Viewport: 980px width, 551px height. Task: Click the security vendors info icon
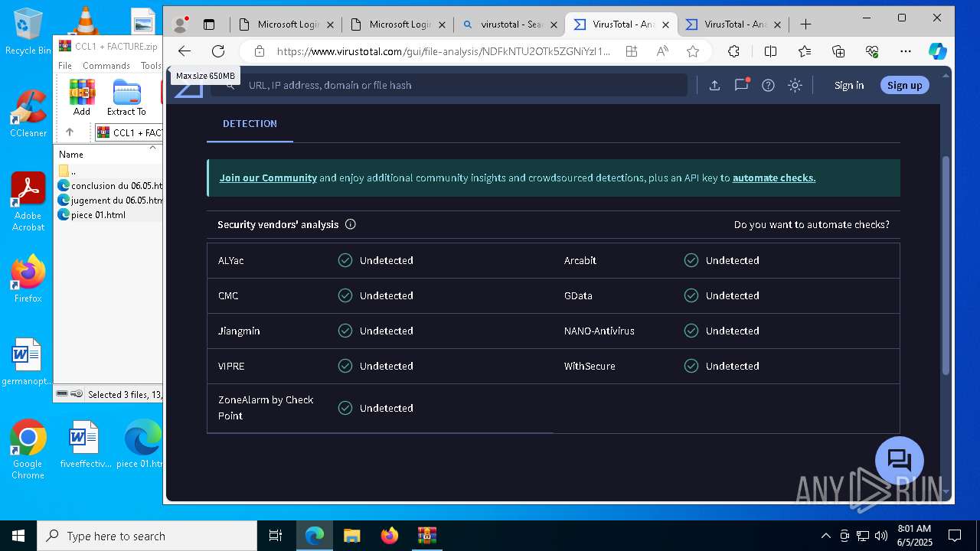(x=351, y=224)
